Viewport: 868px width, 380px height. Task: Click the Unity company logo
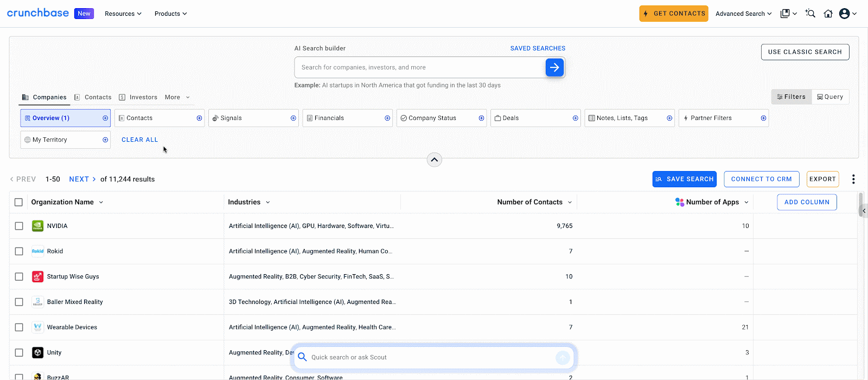(x=37, y=352)
